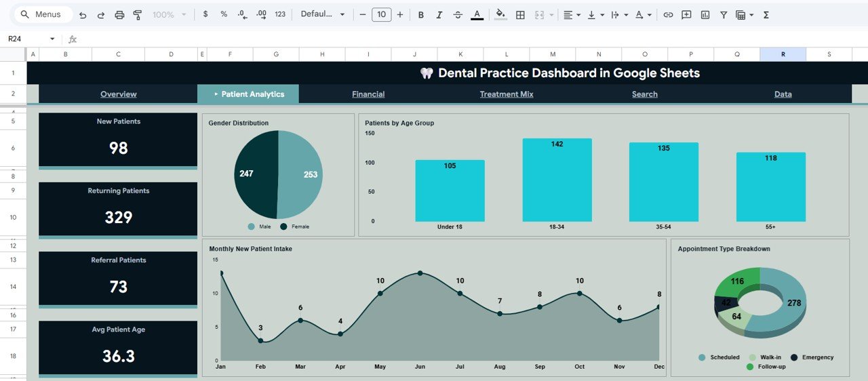
Task: Click the Under 18 bar labeled 105
Action: pyautogui.click(x=450, y=190)
